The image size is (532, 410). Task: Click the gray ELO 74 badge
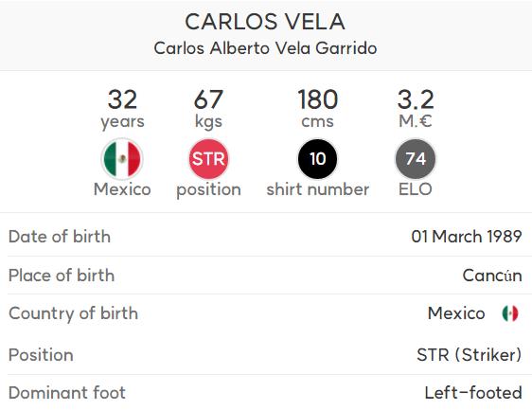416,159
